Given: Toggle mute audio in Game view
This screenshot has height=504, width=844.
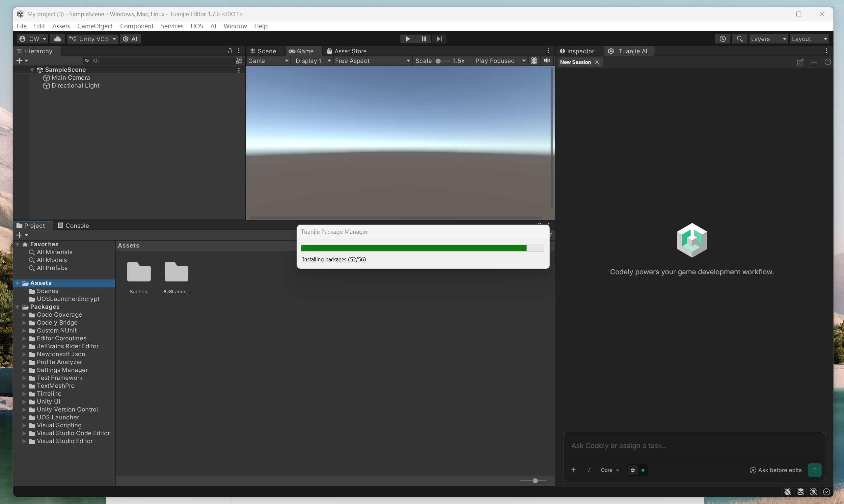Looking at the screenshot, I should [547, 61].
